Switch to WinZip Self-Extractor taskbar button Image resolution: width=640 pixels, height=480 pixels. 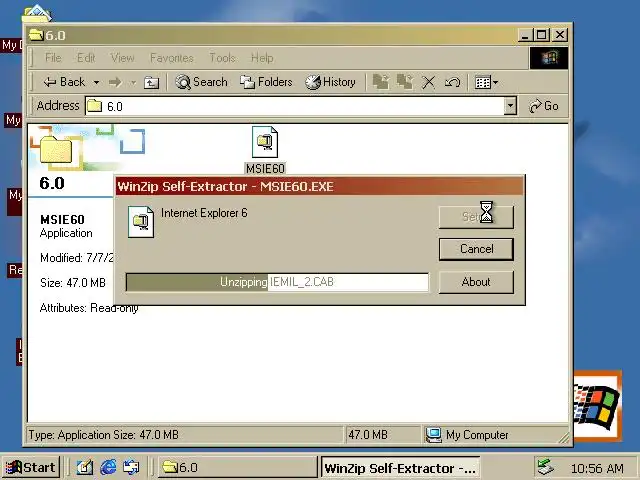(400, 468)
